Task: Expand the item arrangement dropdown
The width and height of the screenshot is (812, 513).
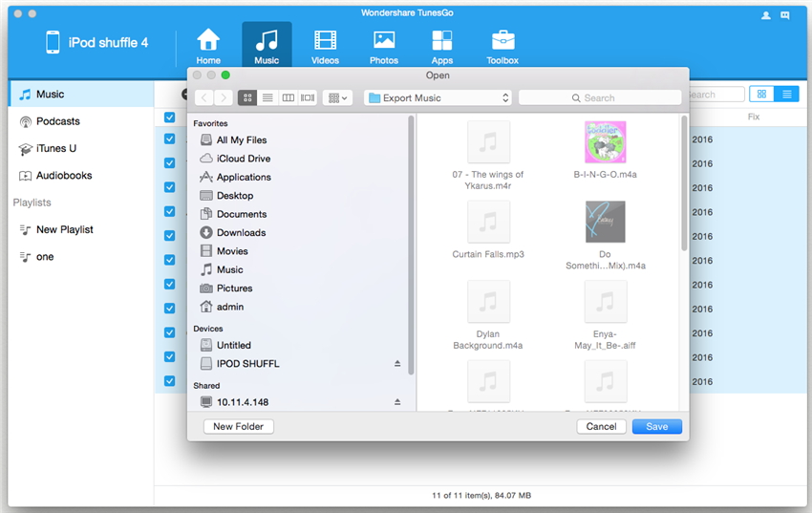Action: [x=337, y=97]
